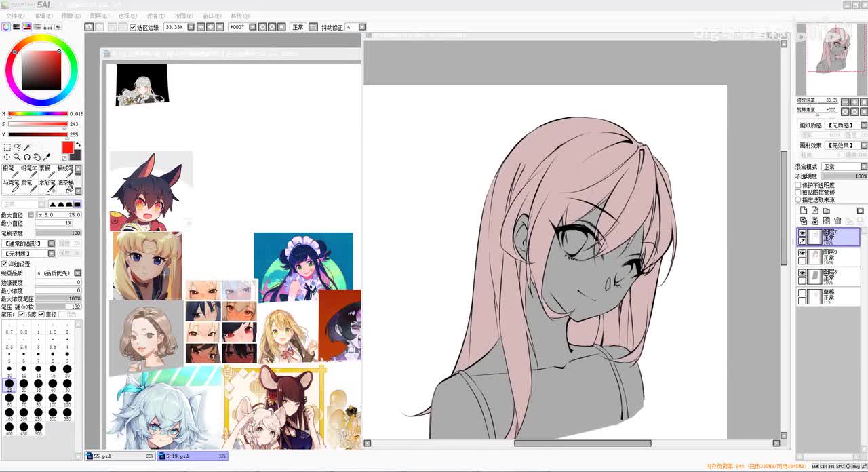This screenshot has height=472, width=868.
Task: Hide layer 图层9 with its eye icon
Action: pyautogui.click(x=802, y=252)
